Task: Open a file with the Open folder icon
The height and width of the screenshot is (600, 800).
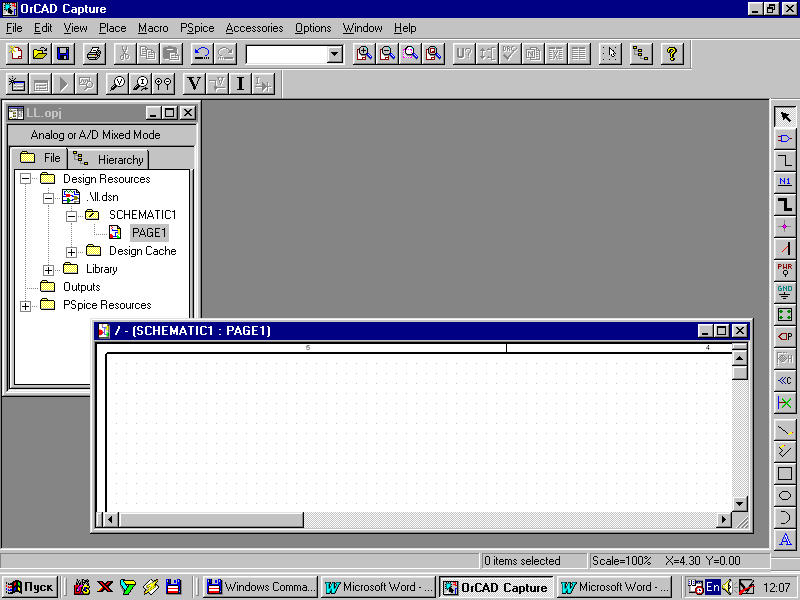Action: tap(40, 54)
